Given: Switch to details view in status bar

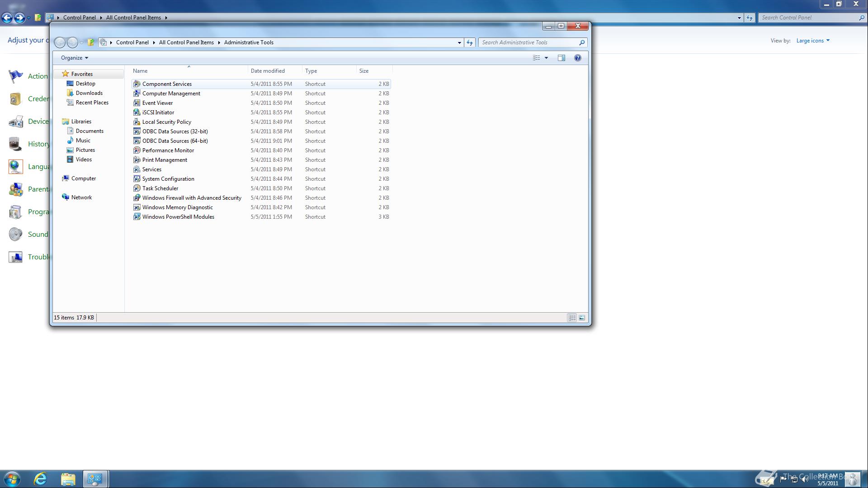Looking at the screenshot, I should 572,318.
